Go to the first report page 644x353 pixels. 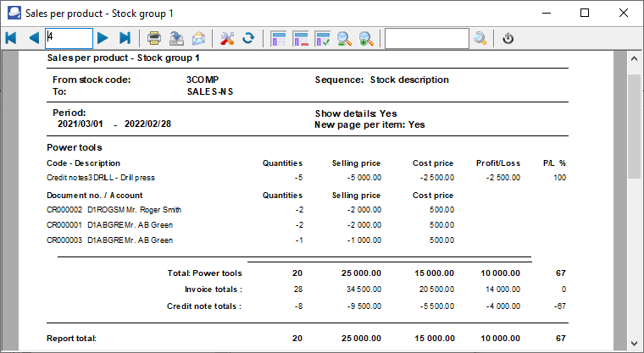point(11,38)
